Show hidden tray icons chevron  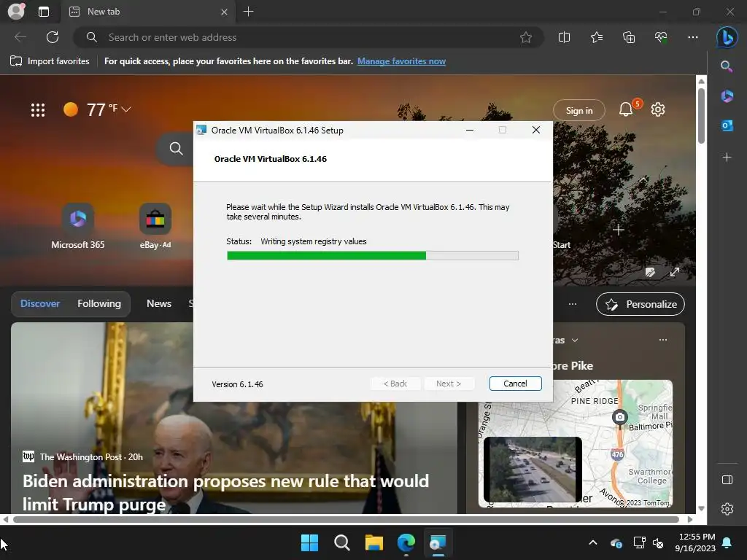pyautogui.click(x=593, y=542)
